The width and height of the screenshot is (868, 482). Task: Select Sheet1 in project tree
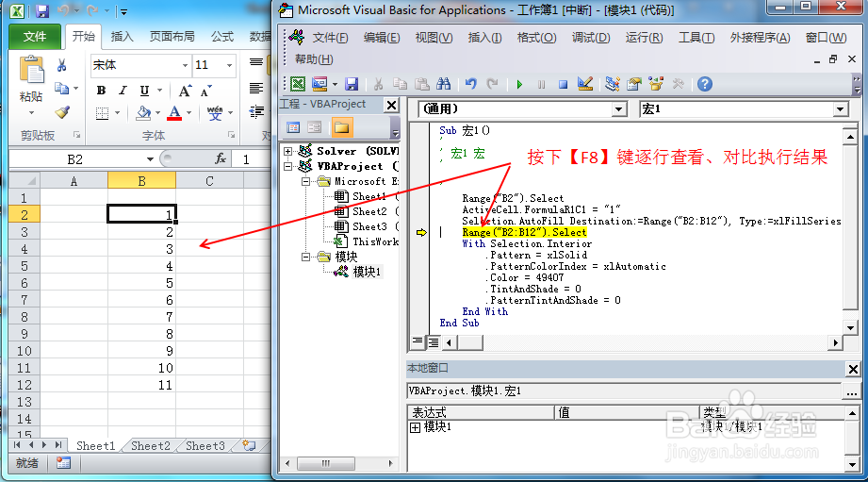coord(369,196)
